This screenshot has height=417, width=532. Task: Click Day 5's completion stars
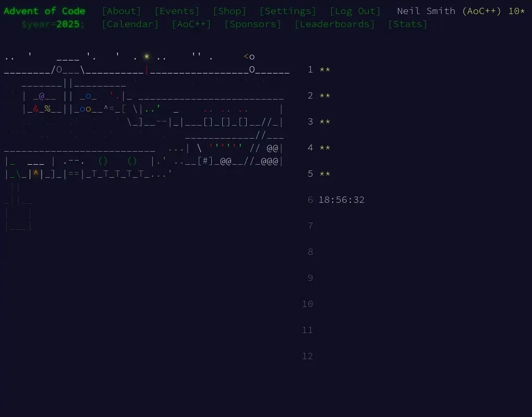point(324,174)
